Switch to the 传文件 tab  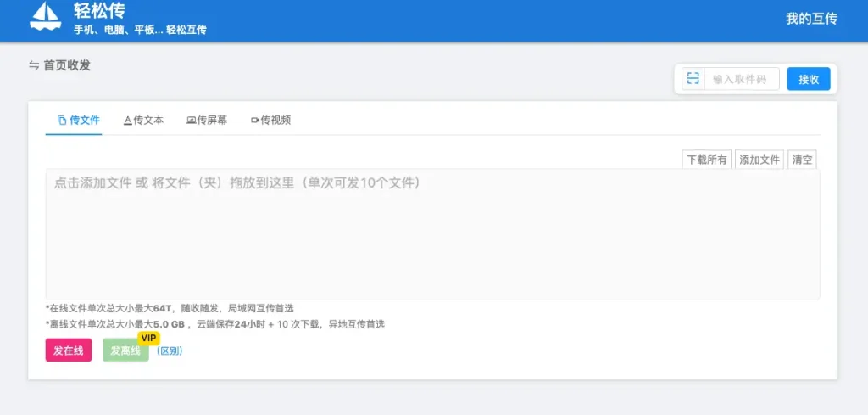79,120
